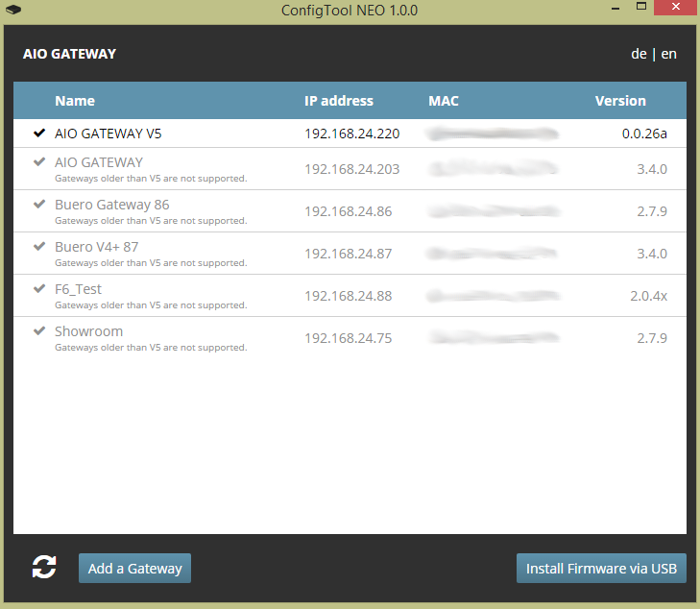
Task: Click the IP address column header
Action: click(x=339, y=101)
